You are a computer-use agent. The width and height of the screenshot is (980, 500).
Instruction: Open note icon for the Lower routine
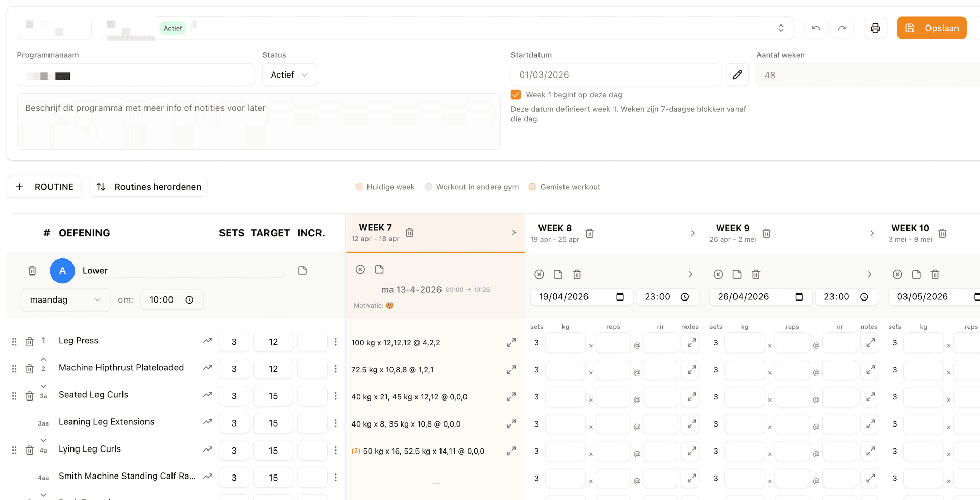click(x=302, y=271)
